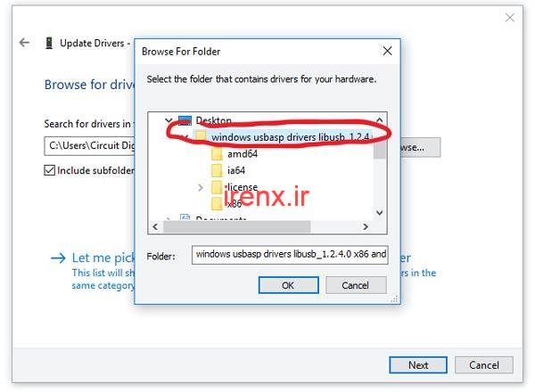Expand the Documents tree node
The width and height of the screenshot is (535, 392).
(x=167, y=219)
